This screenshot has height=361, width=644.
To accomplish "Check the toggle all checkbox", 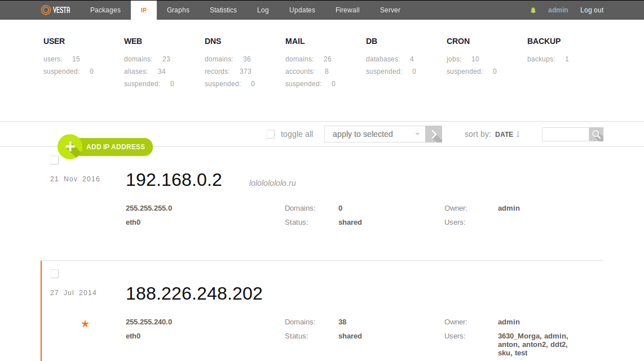I will point(271,134).
